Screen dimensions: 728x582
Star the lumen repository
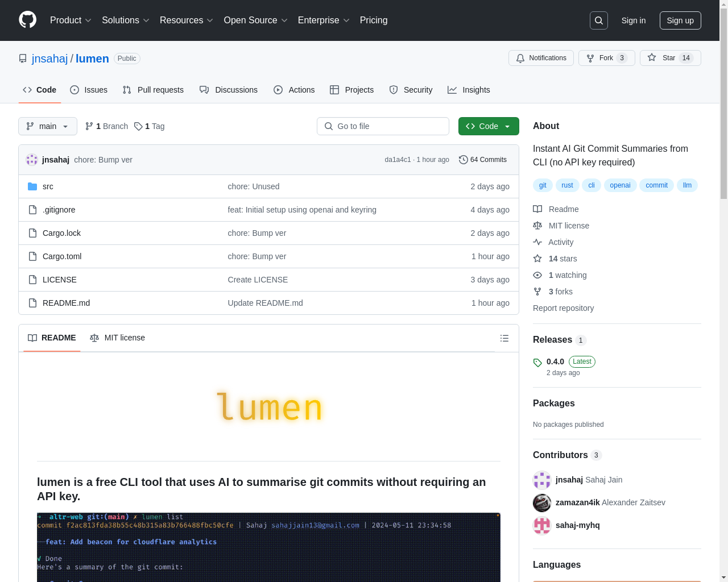point(671,58)
